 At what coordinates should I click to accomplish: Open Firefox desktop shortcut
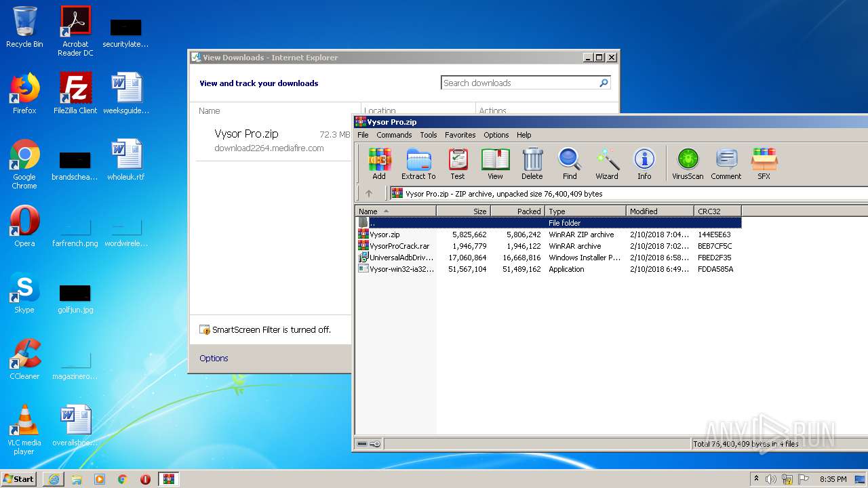pyautogui.click(x=24, y=94)
